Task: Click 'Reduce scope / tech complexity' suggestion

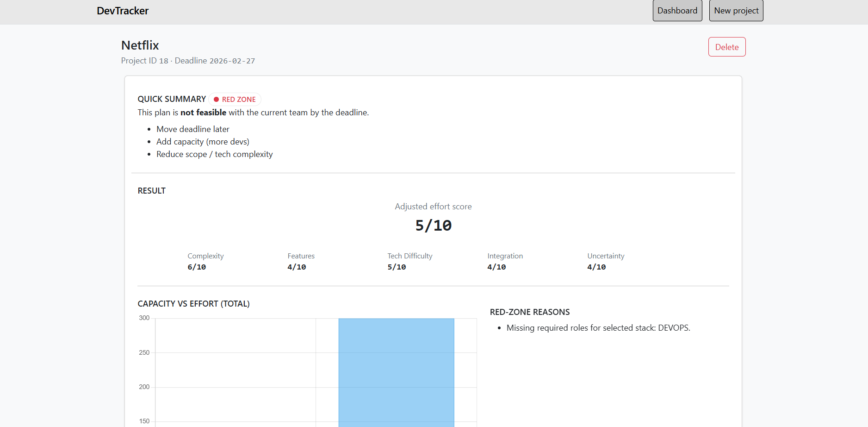Action: [x=215, y=154]
